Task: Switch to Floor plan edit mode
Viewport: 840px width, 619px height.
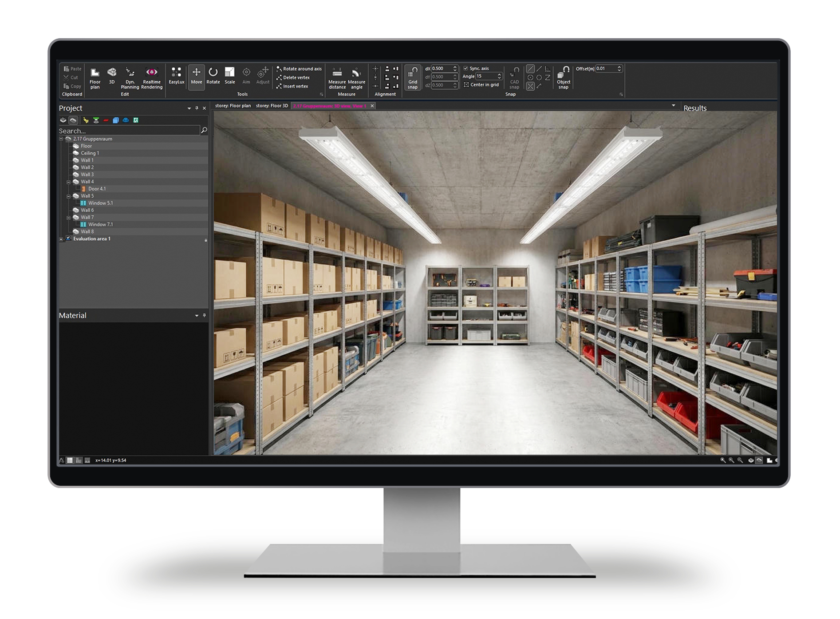Action: (x=95, y=78)
